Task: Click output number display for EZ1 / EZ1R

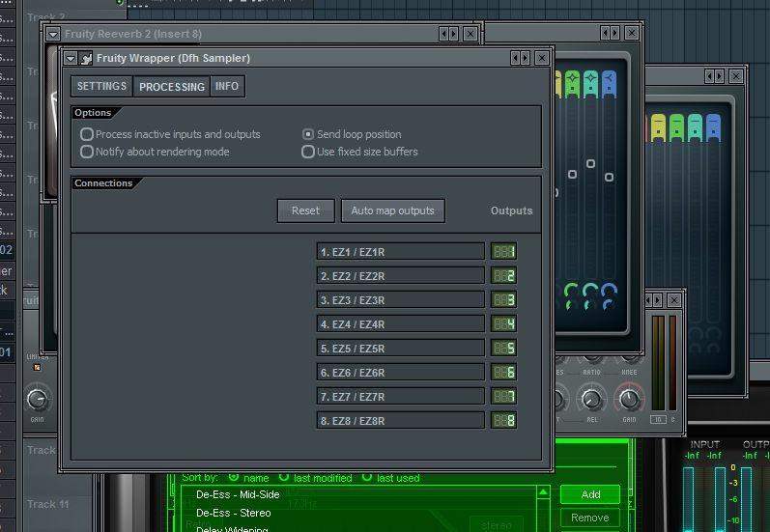Action: coord(503,252)
